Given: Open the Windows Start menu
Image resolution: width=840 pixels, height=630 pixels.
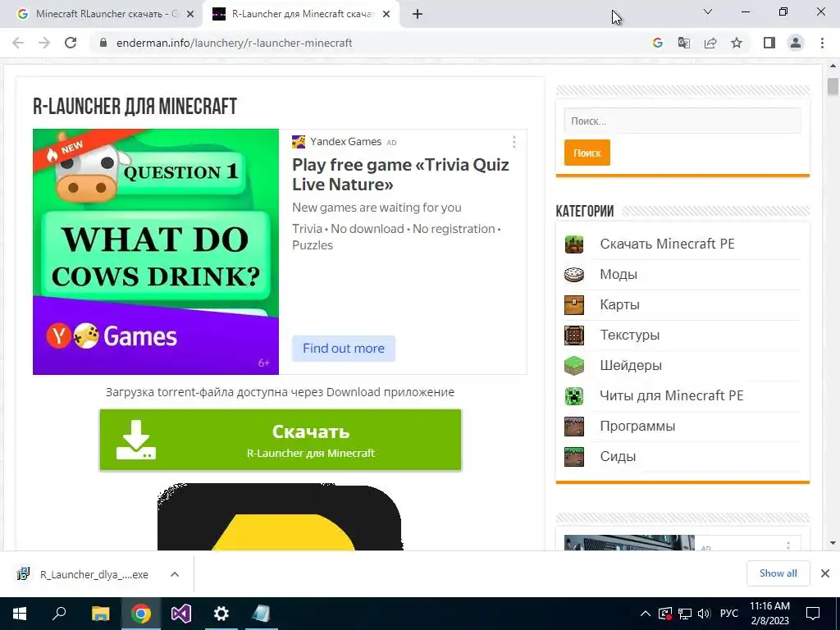Looking at the screenshot, I should click(x=20, y=614).
